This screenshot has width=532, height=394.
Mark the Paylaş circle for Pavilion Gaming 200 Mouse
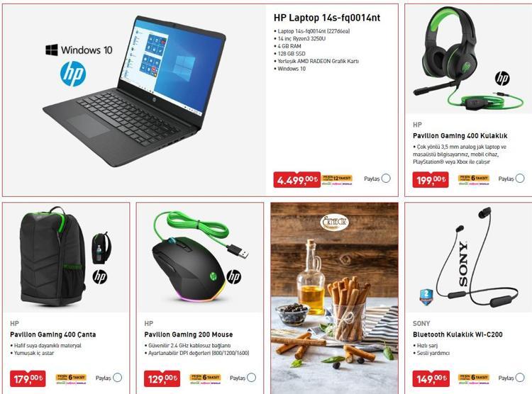coord(251,378)
